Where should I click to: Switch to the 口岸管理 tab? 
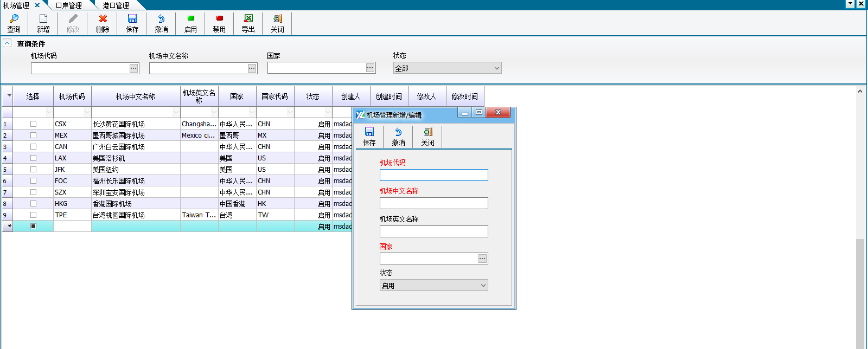tap(69, 5)
